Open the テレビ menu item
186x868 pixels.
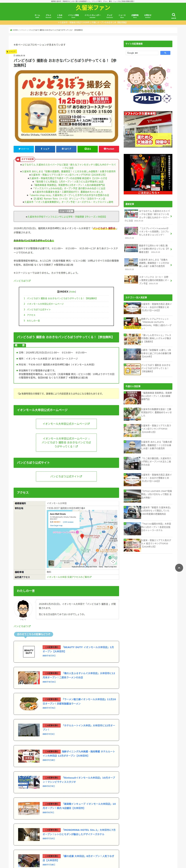click(110, 16)
